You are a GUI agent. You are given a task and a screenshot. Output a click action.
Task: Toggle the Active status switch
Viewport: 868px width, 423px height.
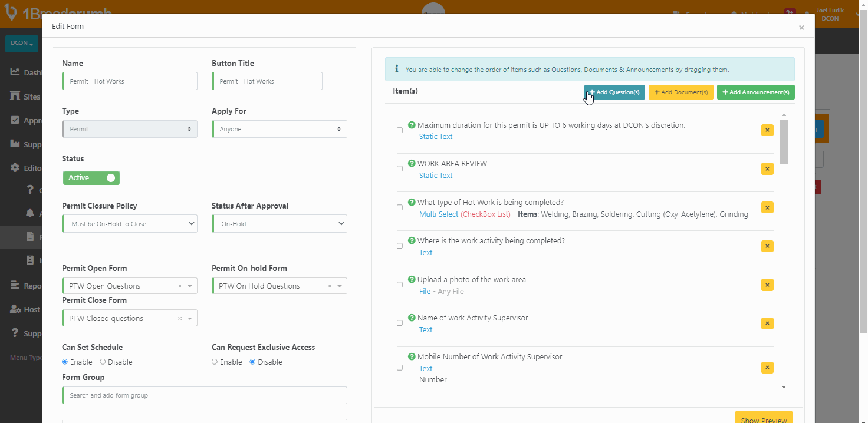[91, 178]
